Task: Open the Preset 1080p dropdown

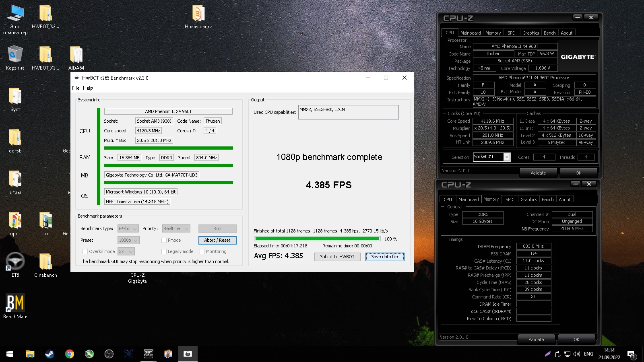Action: pos(128,240)
